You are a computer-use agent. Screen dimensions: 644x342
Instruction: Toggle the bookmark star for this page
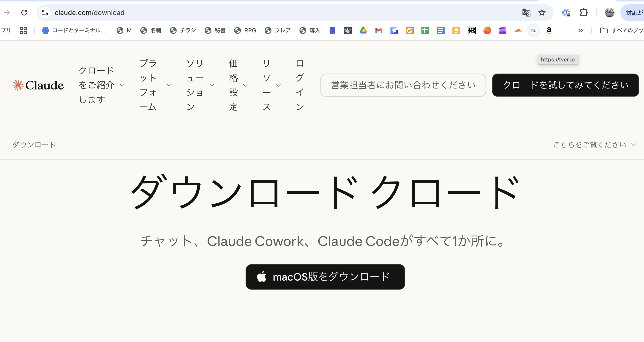pos(541,13)
